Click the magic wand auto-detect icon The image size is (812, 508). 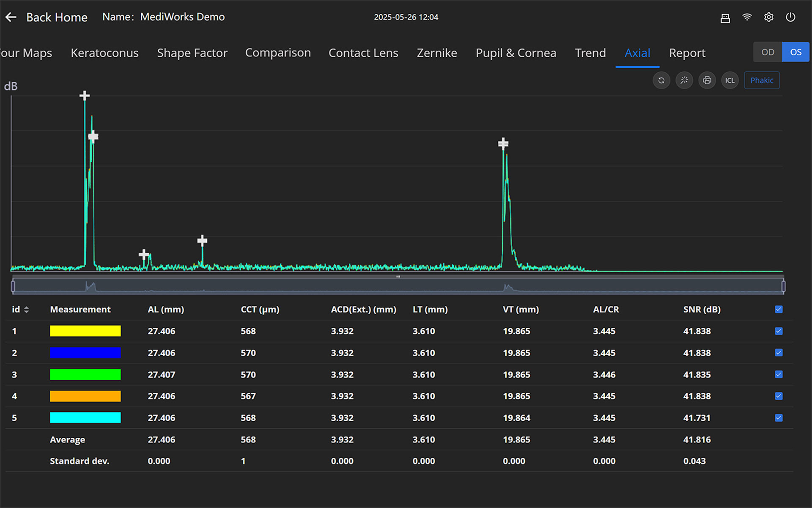[x=684, y=80]
